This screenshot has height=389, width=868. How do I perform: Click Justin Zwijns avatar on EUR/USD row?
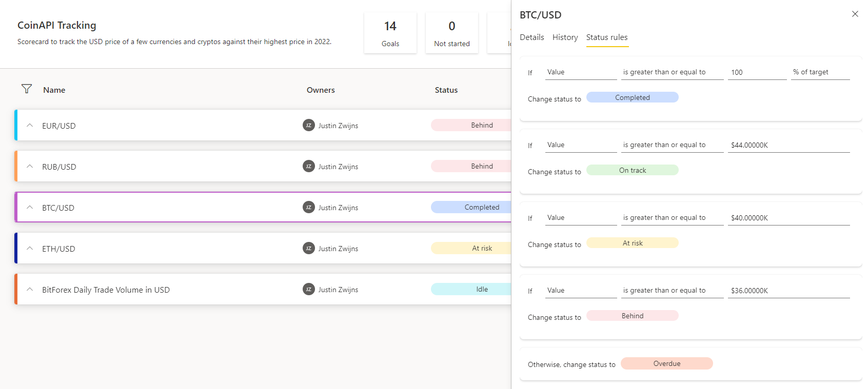point(308,126)
